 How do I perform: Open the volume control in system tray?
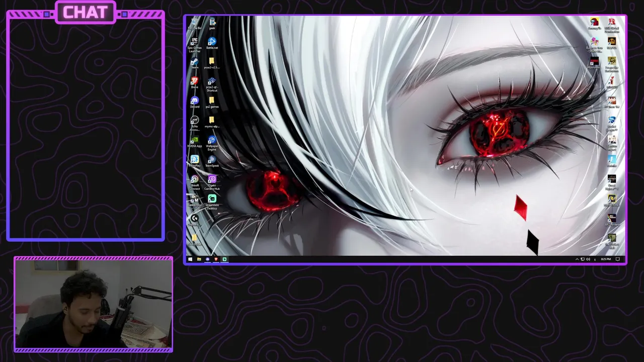pyautogui.click(x=588, y=259)
